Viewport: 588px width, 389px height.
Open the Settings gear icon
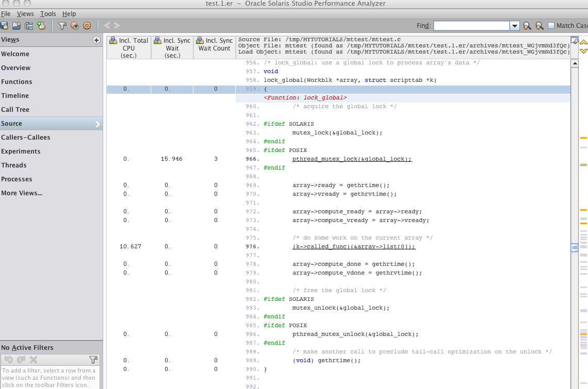point(87,25)
